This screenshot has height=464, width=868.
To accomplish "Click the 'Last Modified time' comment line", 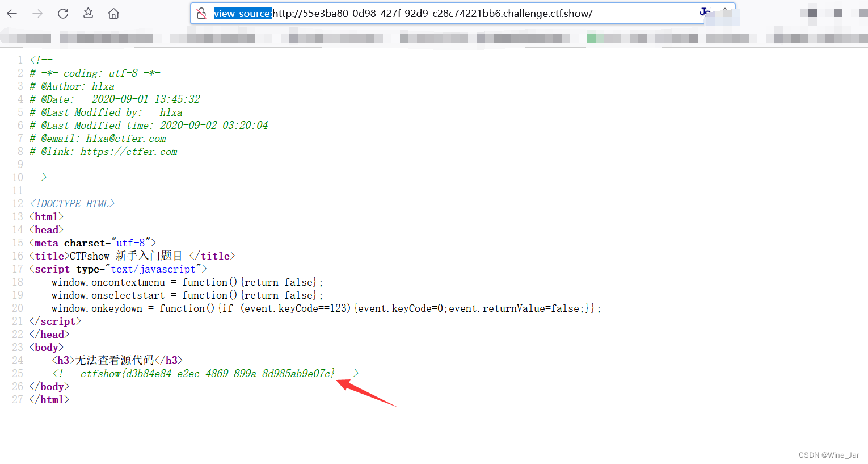I will (x=149, y=126).
